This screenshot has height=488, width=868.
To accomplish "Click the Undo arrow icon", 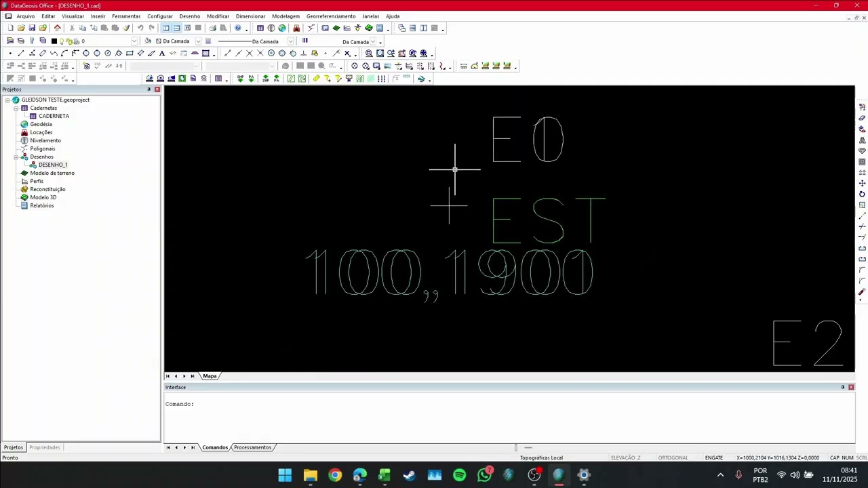I will (x=140, y=28).
